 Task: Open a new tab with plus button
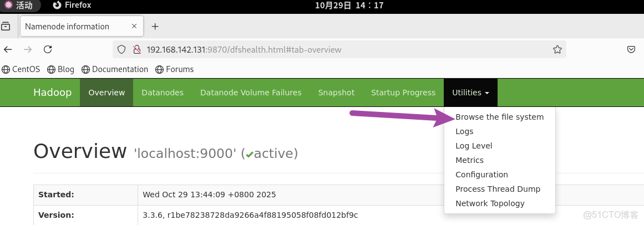[x=155, y=27]
